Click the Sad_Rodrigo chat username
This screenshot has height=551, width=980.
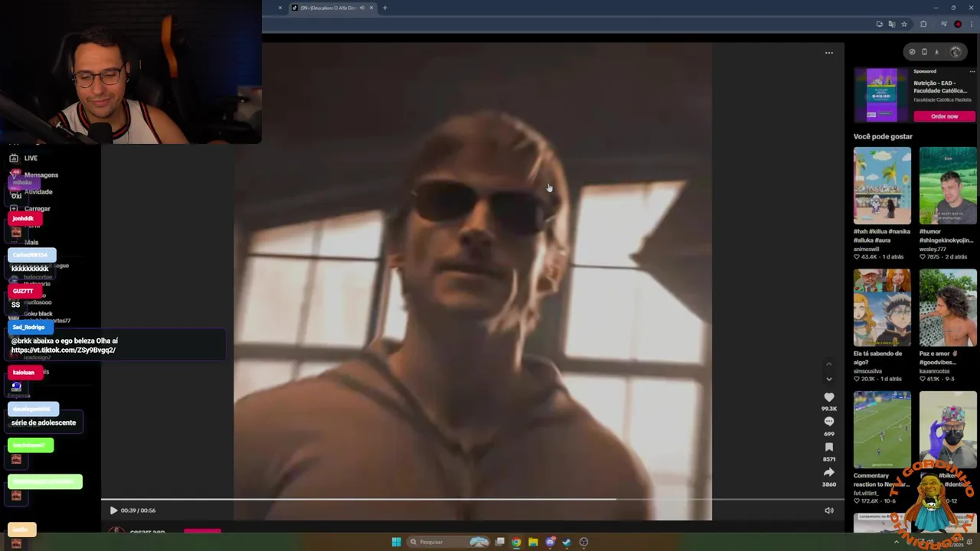click(29, 328)
